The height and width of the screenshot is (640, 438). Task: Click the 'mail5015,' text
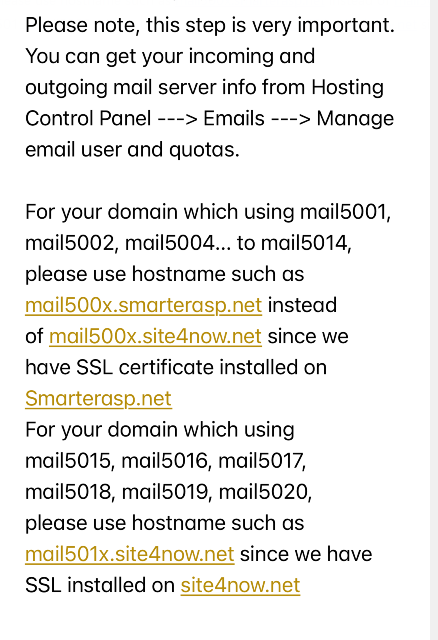click(x=70, y=461)
